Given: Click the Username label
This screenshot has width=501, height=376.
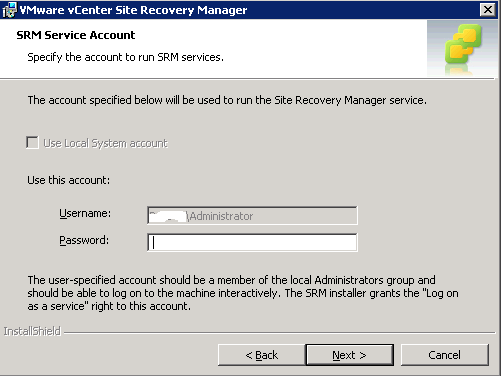Looking at the screenshot, I should point(85,213).
